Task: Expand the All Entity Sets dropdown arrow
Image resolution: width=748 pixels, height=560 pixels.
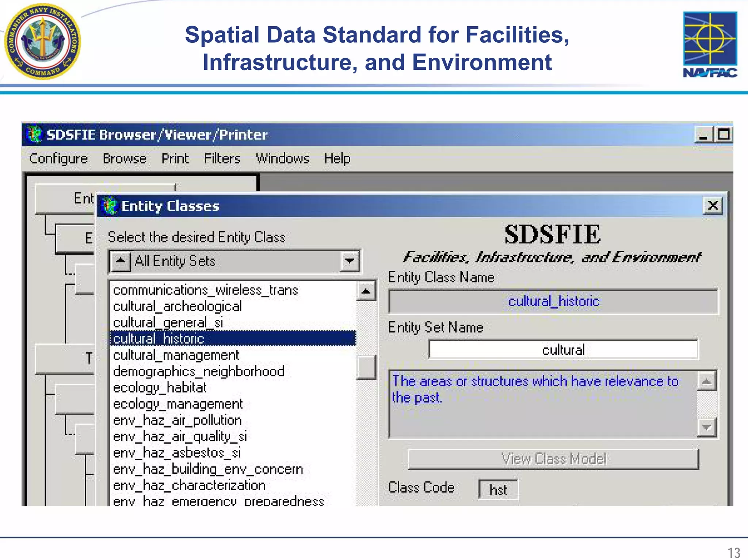Action: pyautogui.click(x=350, y=261)
